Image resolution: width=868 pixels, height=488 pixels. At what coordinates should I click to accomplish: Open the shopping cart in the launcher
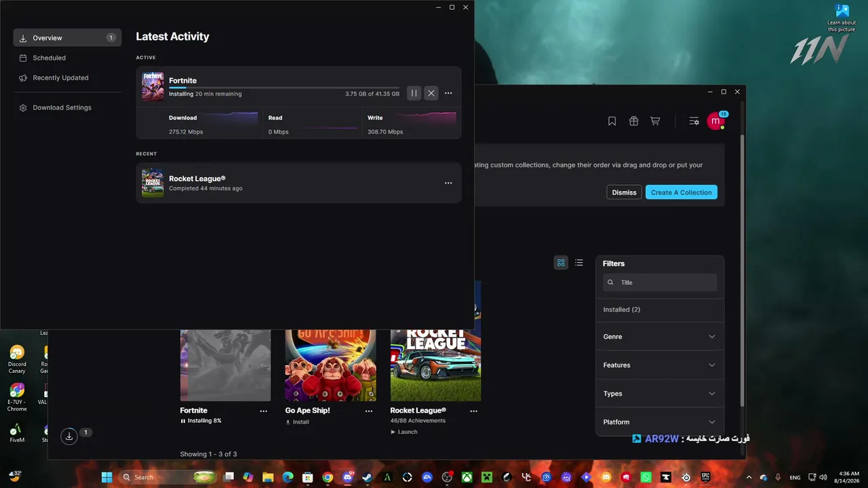click(655, 121)
